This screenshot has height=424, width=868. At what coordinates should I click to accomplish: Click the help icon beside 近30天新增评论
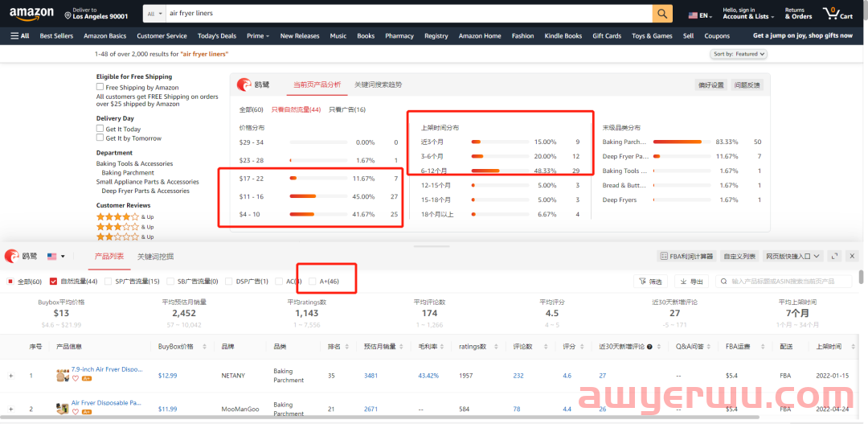(x=650, y=347)
